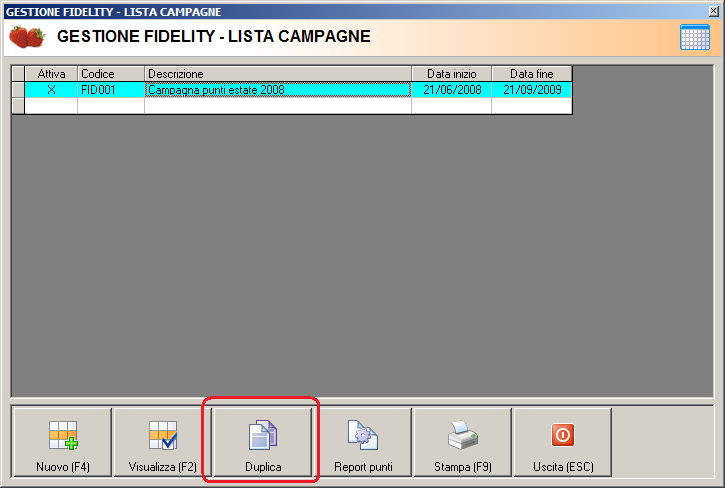Create a new campaign with Nuovo (F4)

[x=62, y=442]
